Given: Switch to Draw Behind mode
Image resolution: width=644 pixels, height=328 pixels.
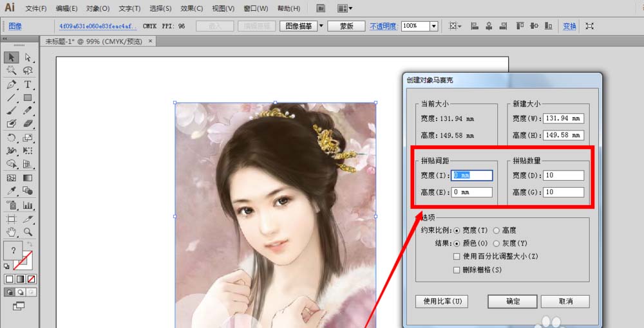Looking at the screenshot, I should pyautogui.click(x=20, y=292).
